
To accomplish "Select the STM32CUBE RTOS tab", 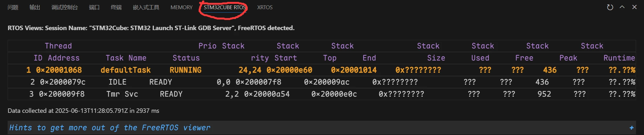I will click(x=225, y=7).
